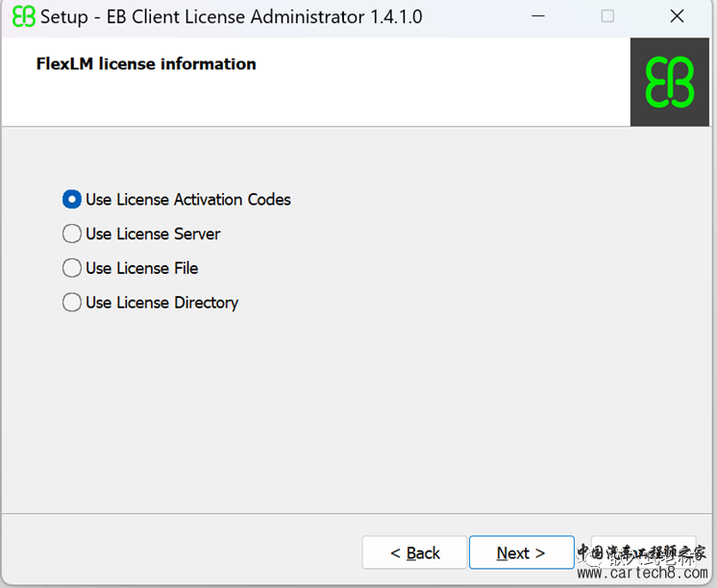Click the EB icon in title bar

tap(24, 17)
